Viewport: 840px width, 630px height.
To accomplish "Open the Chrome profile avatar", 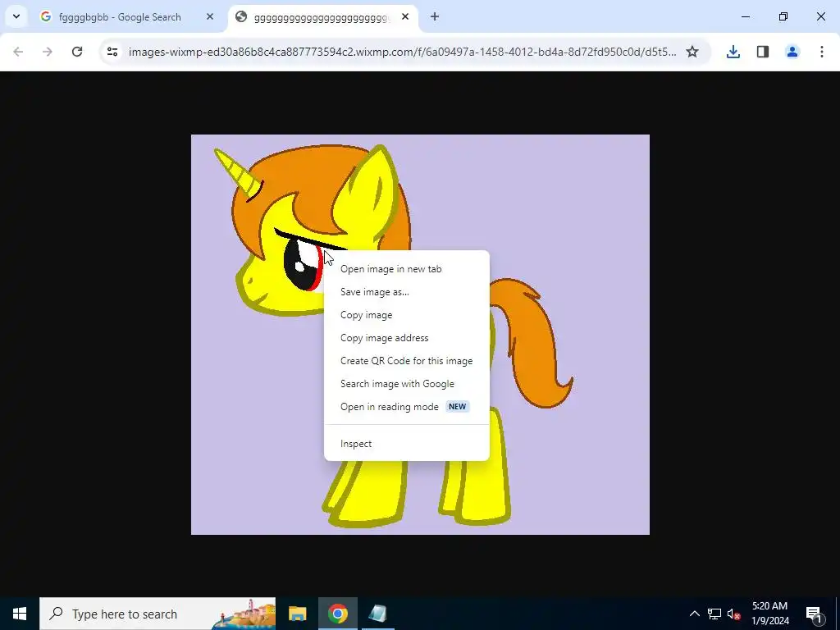I will tap(792, 52).
